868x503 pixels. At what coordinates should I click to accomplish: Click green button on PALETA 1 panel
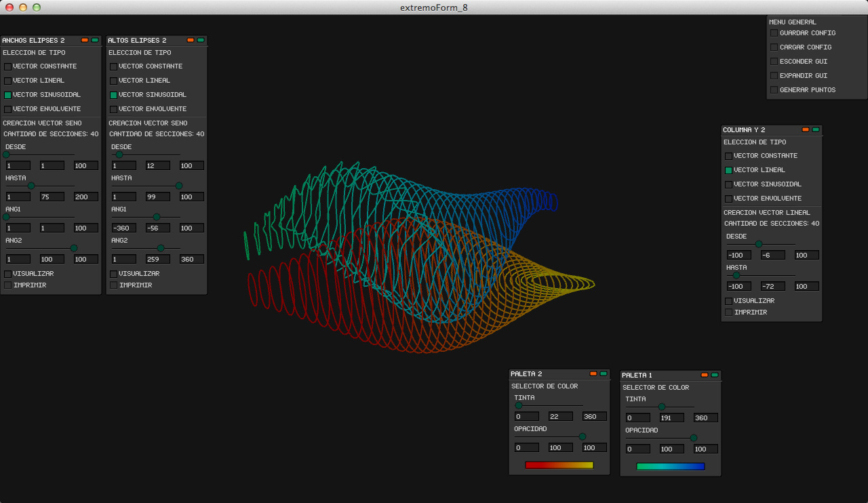pos(715,375)
